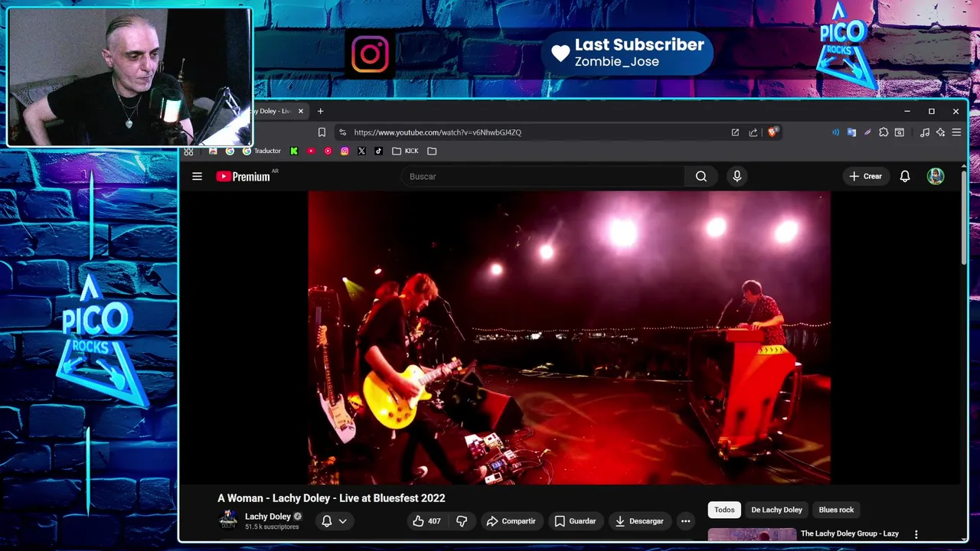Start voice search with microphone icon
The width and height of the screenshot is (980, 551).
pos(737,176)
